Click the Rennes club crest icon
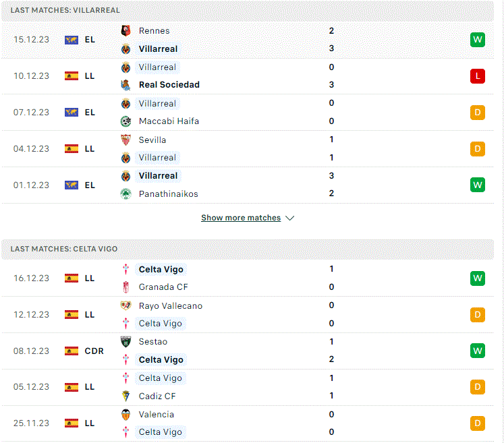This screenshot has height=443, width=504. 125,31
